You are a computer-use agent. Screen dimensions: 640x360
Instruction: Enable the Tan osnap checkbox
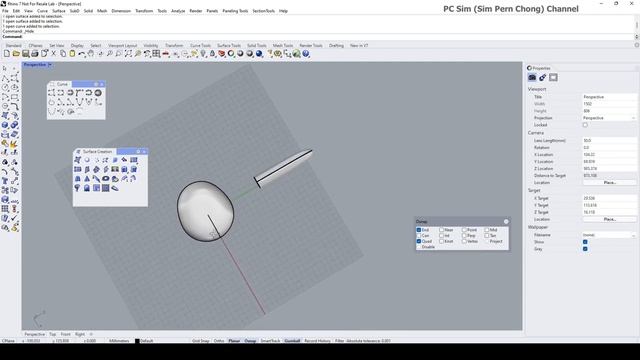(x=487, y=236)
